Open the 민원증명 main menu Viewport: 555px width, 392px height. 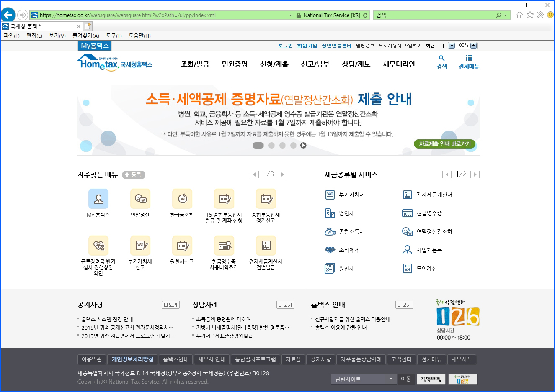[x=235, y=64]
